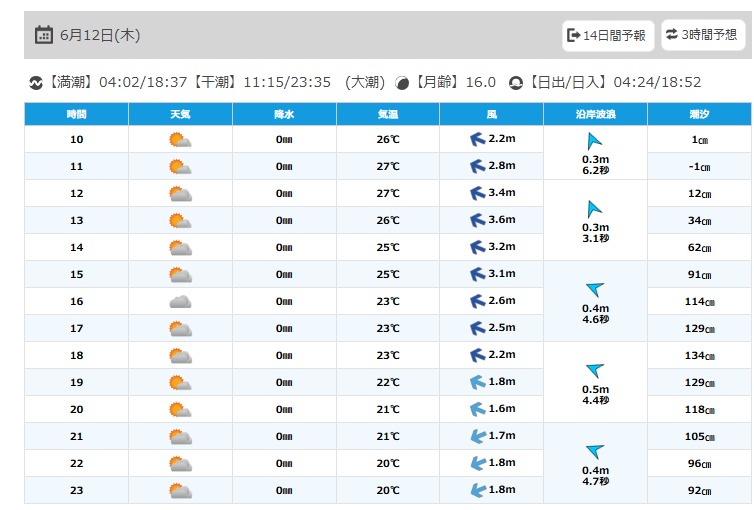The width and height of the screenshot is (754, 510).
Task: Click the sunny weather icon at hour 10
Action: pyautogui.click(x=180, y=140)
